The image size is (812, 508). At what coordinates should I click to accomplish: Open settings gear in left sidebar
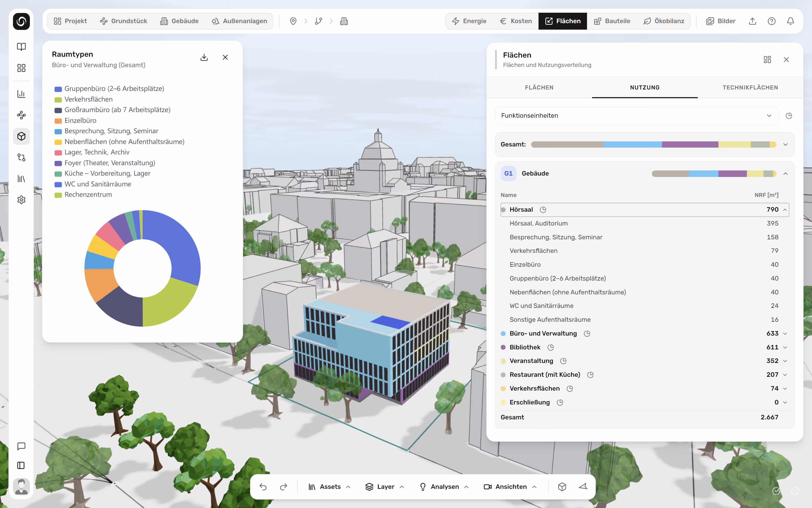[21, 200]
